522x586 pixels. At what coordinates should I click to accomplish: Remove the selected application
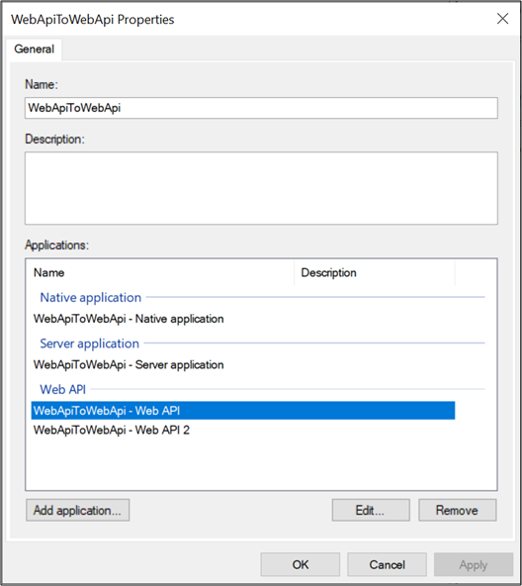coord(457,510)
